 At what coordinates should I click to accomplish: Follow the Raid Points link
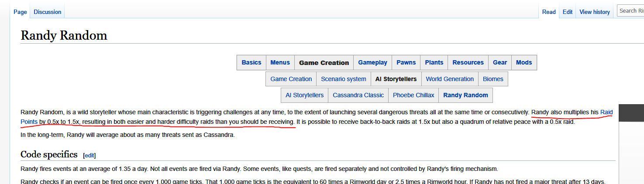tap(606, 112)
